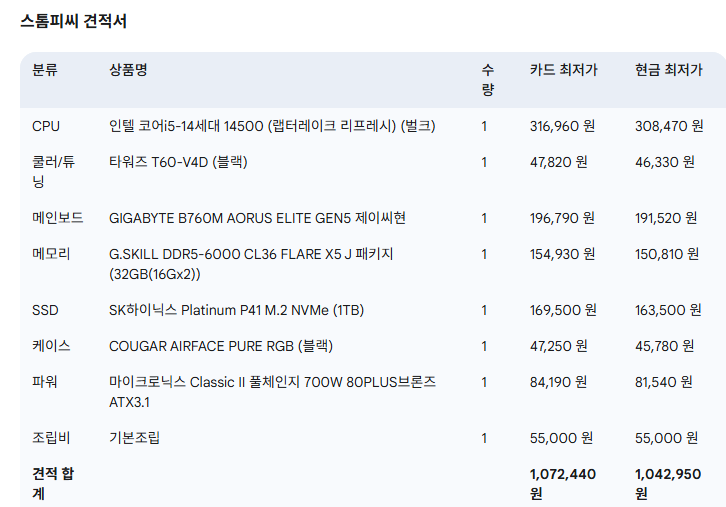Open COUGAR AIRFACE PURE RGB case item
This screenshot has height=507, width=726.
pos(221,346)
